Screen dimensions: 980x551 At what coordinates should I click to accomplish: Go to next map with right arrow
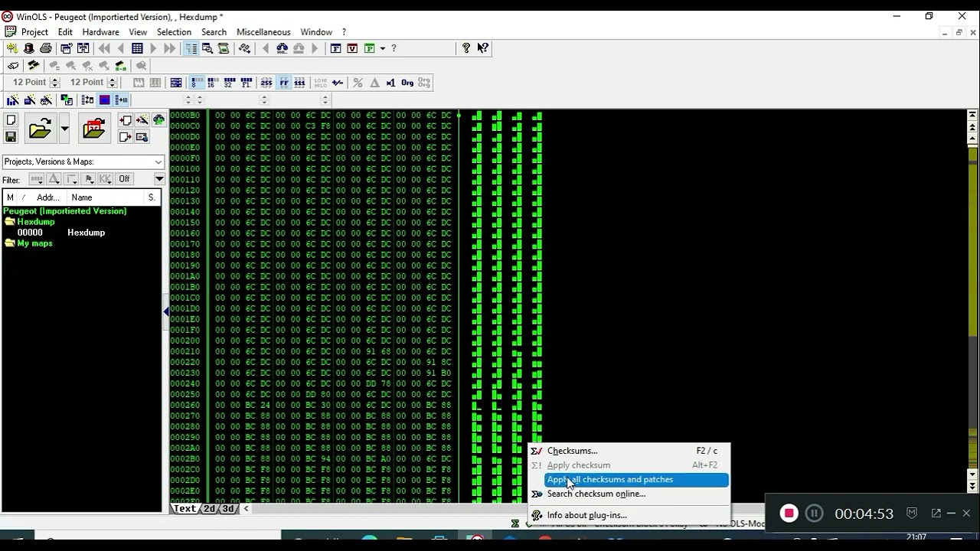pyautogui.click(x=153, y=48)
